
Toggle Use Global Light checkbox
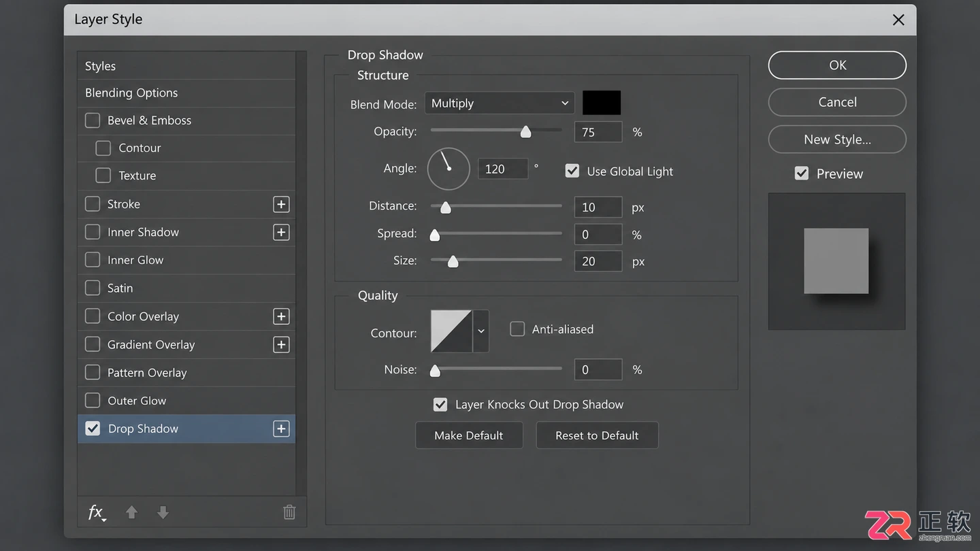(x=572, y=171)
